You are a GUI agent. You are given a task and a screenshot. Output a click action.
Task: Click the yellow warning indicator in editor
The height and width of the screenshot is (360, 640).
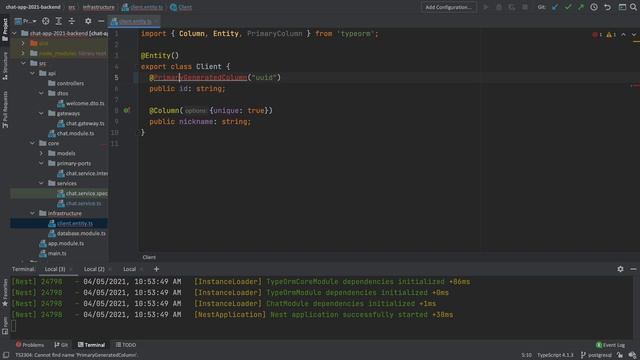click(x=611, y=35)
